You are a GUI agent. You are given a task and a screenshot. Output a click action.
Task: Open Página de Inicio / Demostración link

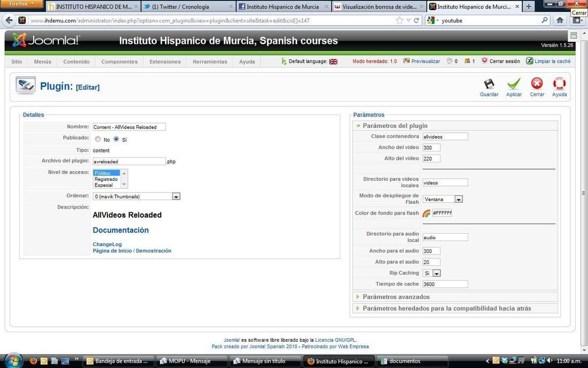132,250
